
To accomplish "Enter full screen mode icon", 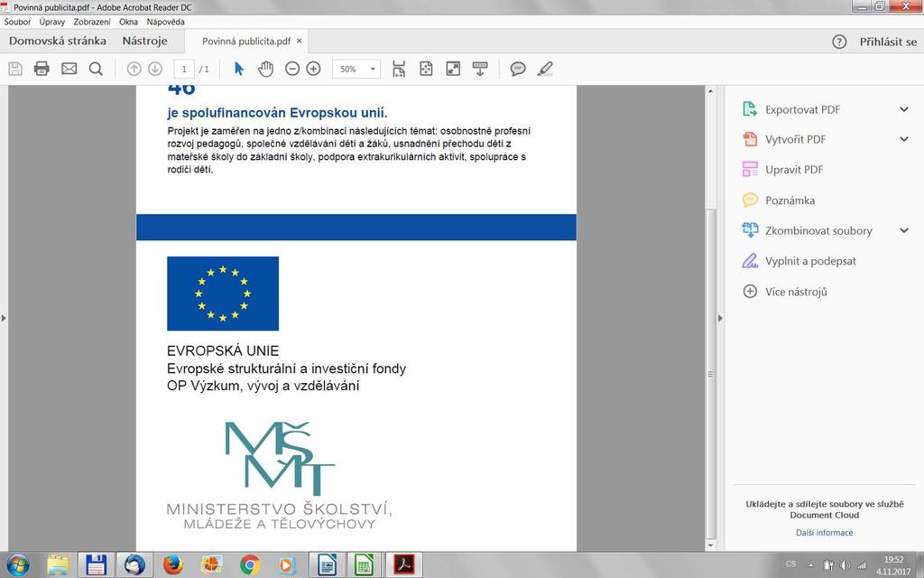I will (453, 69).
